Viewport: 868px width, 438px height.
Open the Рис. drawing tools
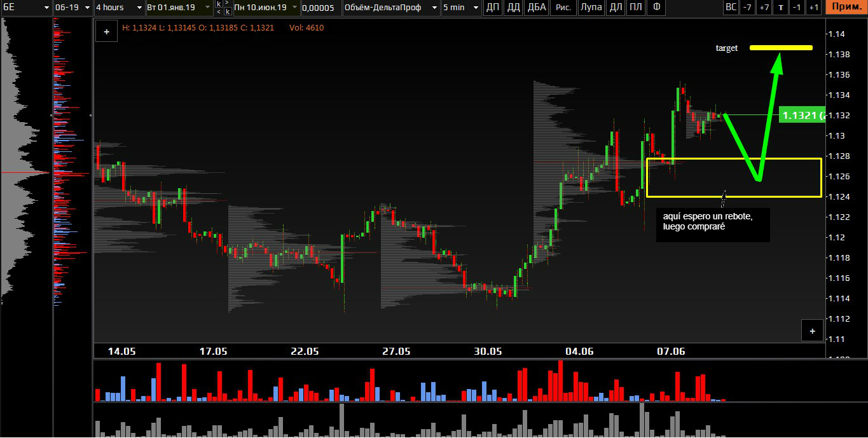[563, 8]
